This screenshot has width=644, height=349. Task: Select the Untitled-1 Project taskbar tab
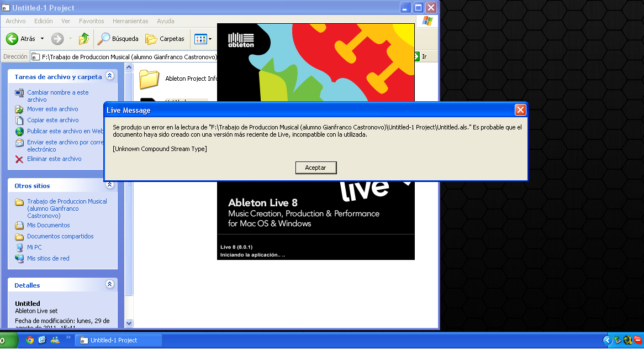119,340
